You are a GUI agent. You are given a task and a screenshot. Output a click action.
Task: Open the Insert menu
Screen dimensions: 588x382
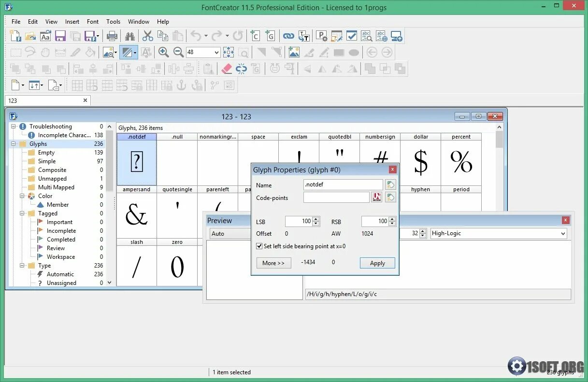72,21
